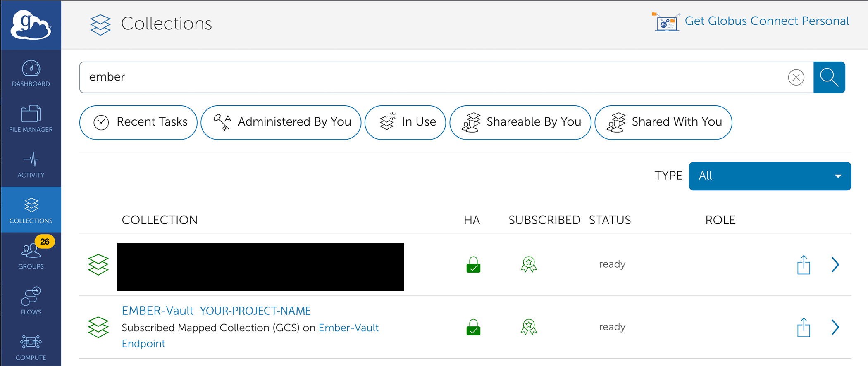Screen dimensions: 868x366
Task: Open Get Globus Connect Personal link
Action: point(767,21)
